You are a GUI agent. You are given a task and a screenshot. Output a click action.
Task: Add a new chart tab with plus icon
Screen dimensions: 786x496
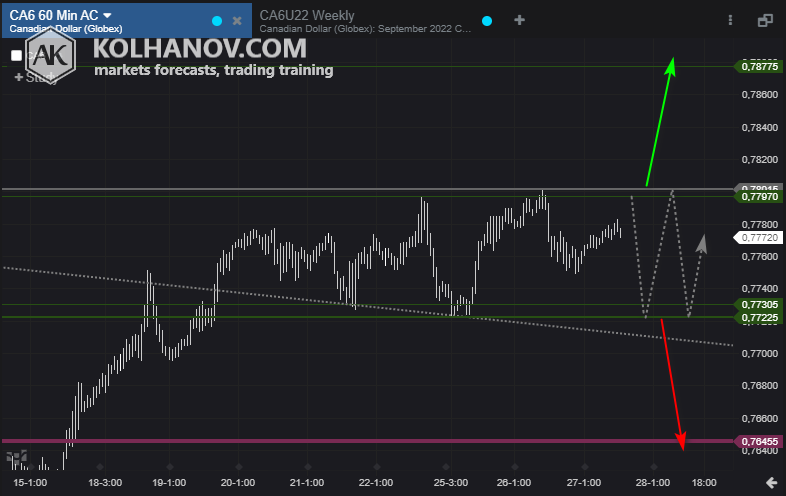pos(519,20)
